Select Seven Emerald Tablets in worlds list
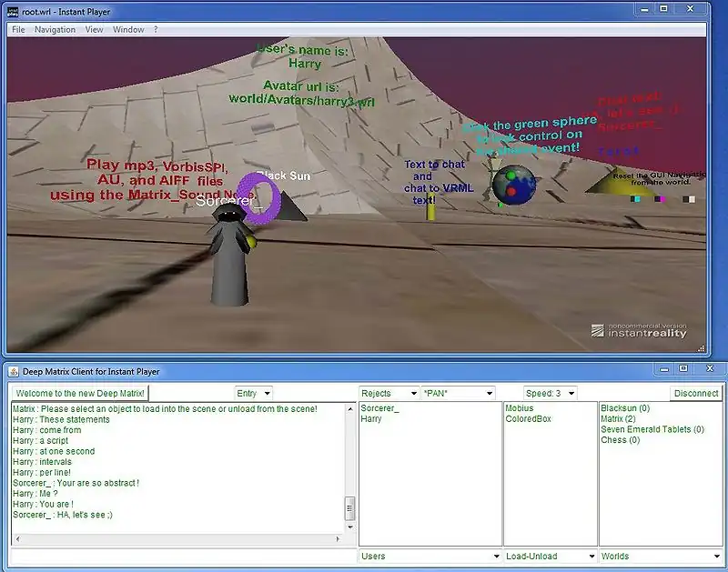 652,429
